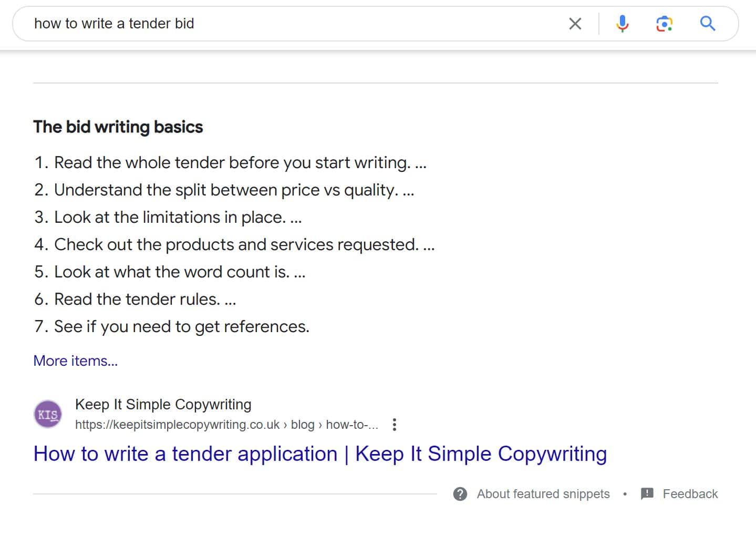Click list item Read the whole tender
This screenshot has width=756, height=536.
pos(231,162)
